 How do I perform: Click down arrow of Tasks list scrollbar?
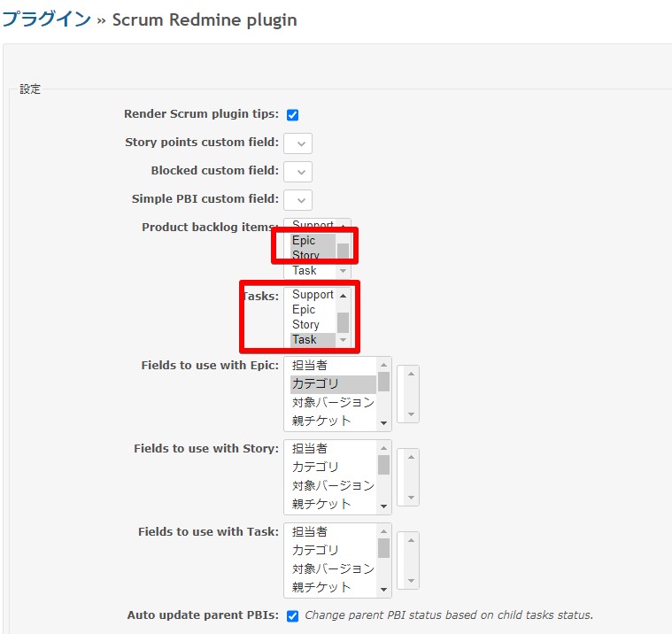pos(343,340)
